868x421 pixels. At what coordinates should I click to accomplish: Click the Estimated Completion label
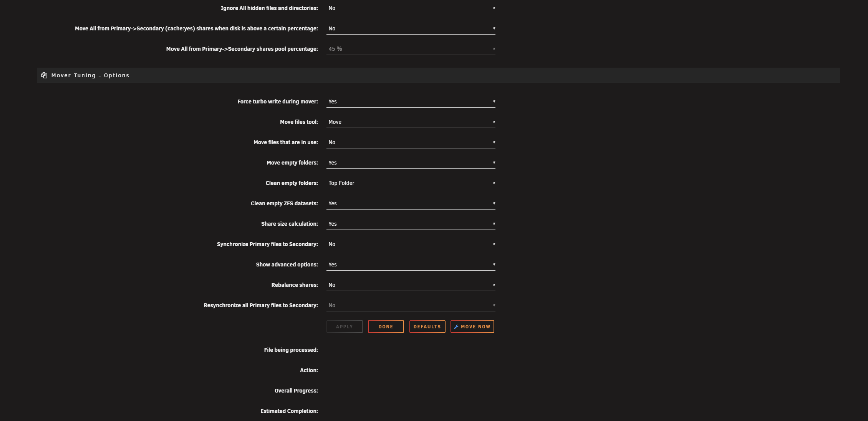point(289,411)
